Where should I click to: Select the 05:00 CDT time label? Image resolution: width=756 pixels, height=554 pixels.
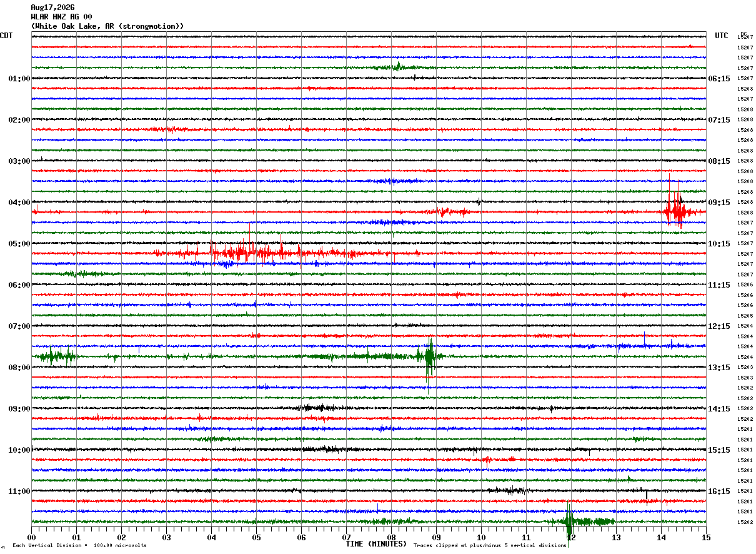coord(19,244)
